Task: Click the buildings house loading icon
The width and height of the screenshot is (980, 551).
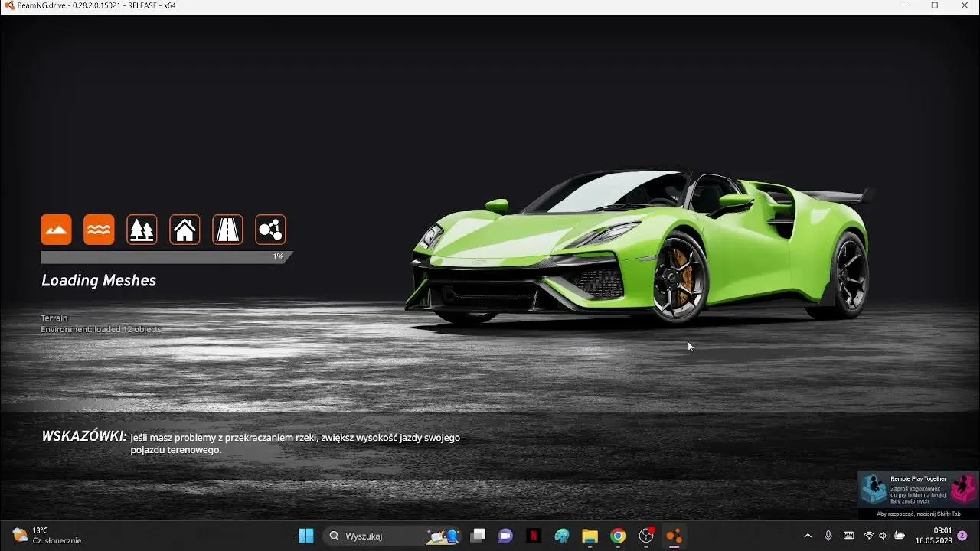Action: click(x=185, y=230)
